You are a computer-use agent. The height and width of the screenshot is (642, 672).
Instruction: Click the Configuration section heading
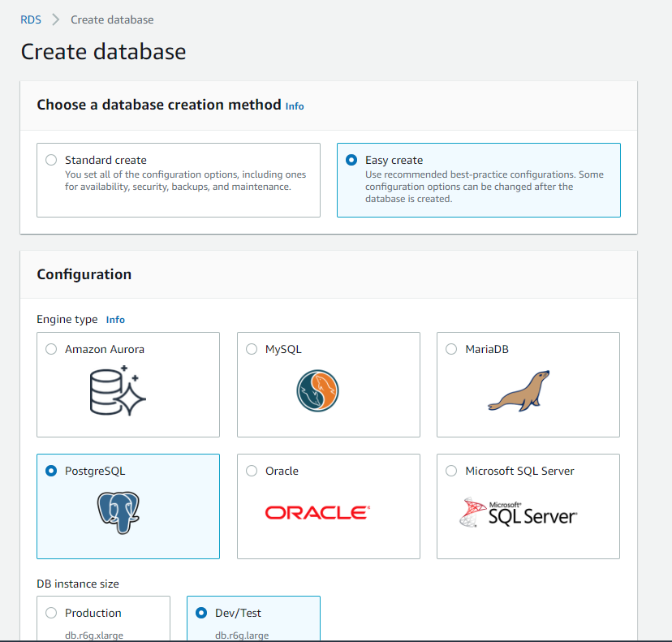coord(84,274)
